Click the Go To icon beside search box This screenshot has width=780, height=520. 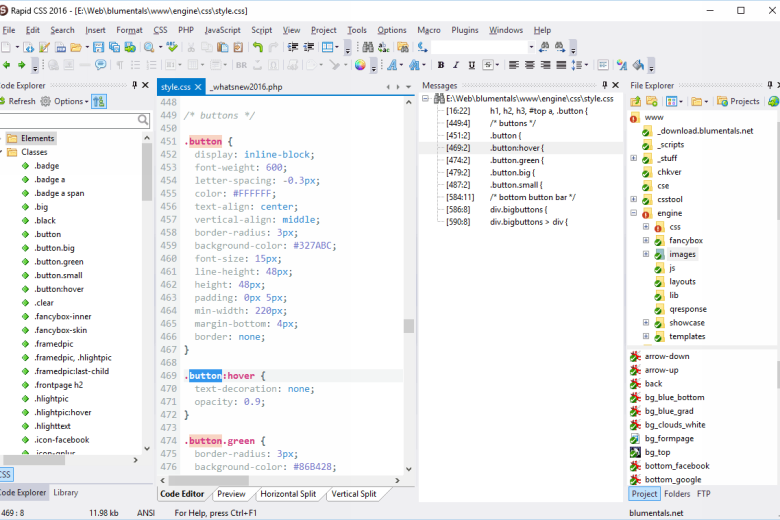click(x=422, y=47)
